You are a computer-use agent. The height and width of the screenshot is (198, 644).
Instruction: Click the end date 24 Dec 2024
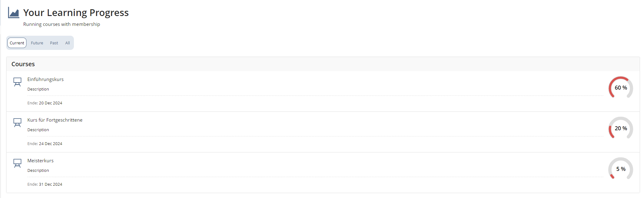[50, 144]
